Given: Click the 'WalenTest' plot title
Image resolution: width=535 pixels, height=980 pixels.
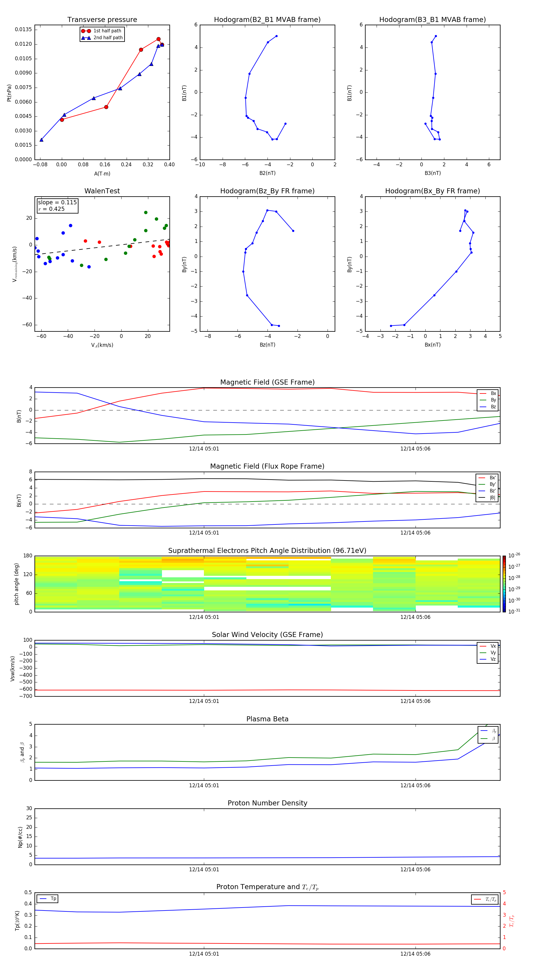Looking at the screenshot, I should click(x=102, y=191).
